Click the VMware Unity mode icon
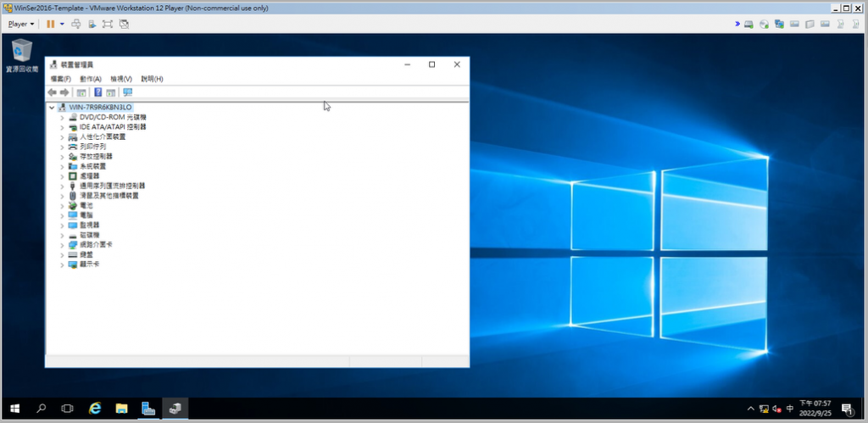This screenshot has width=868, height=423. pos(124,25)
